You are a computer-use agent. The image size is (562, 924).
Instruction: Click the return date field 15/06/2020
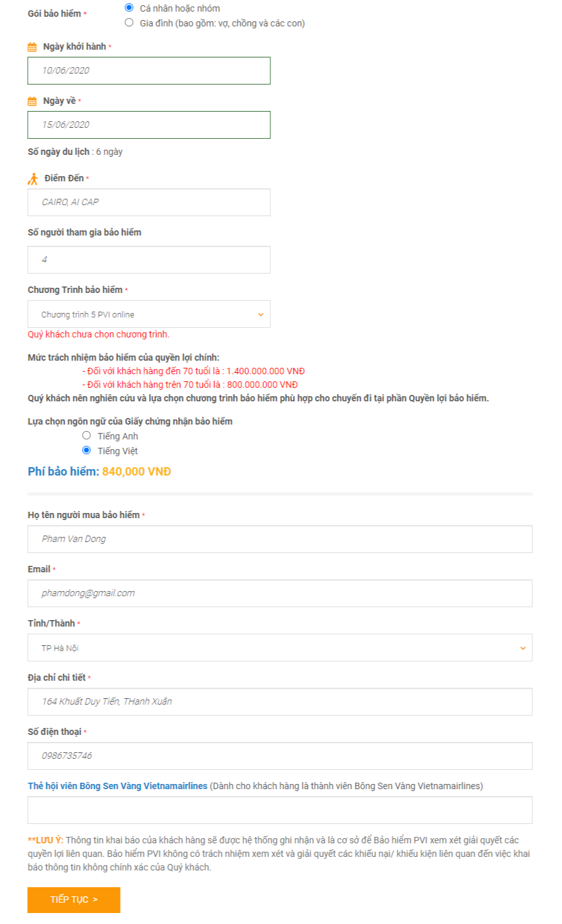click(148, 125)
